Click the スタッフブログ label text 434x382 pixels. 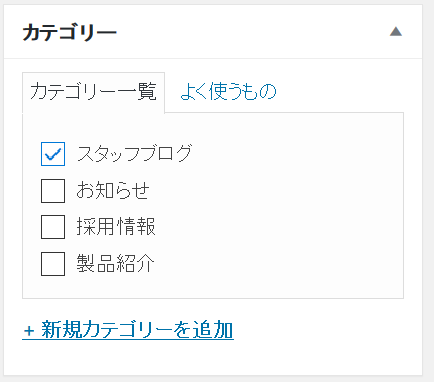tap(135, 153)
